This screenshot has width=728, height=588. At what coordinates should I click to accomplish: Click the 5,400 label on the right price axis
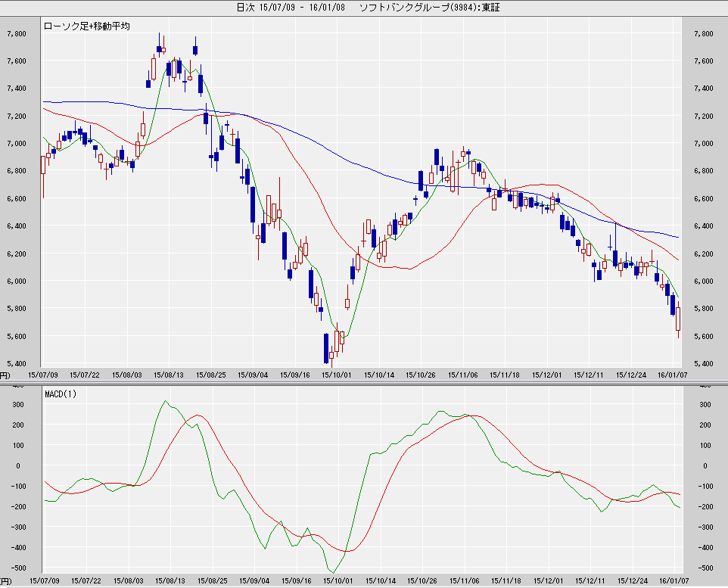tap(702, 364)
